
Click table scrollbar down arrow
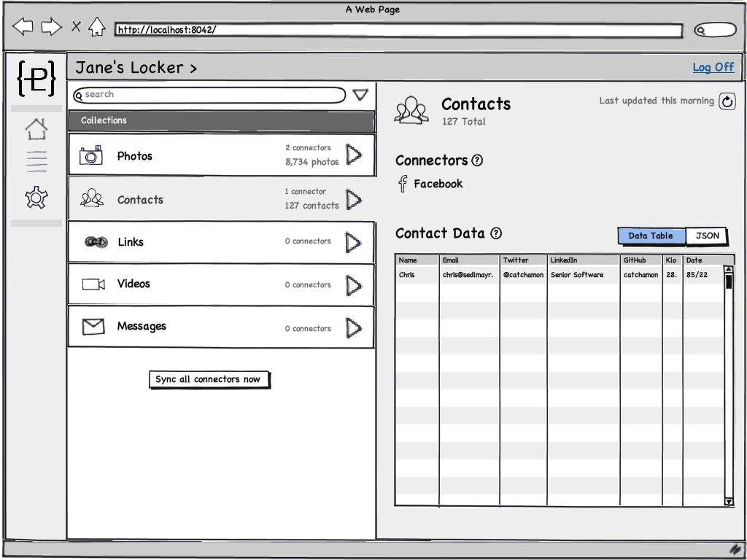pos(729,501)
